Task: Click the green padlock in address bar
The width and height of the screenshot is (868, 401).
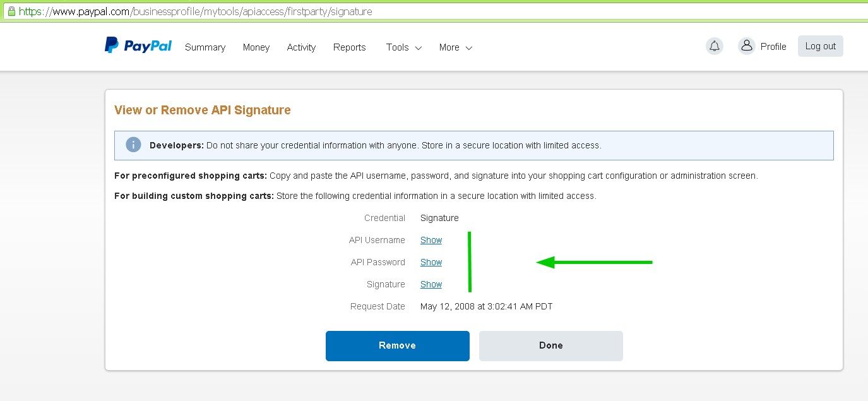Action: point(11,11)
